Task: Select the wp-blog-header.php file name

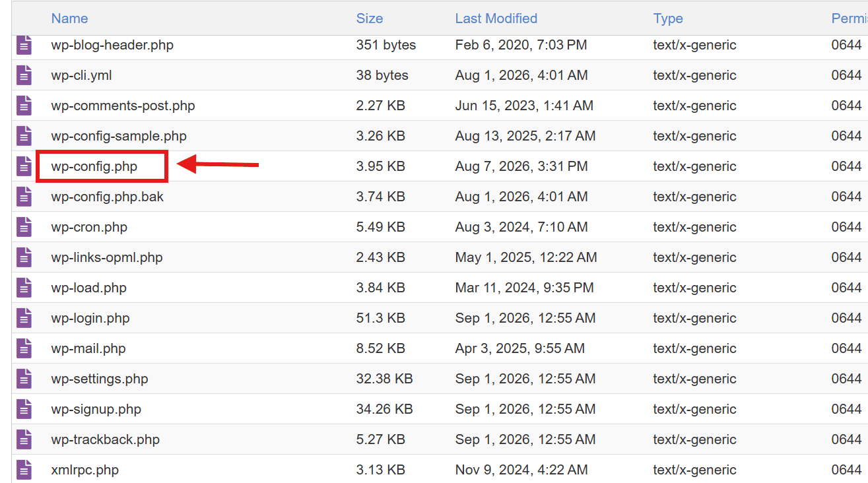Action: pyautogui.click(x=112, y=45)
